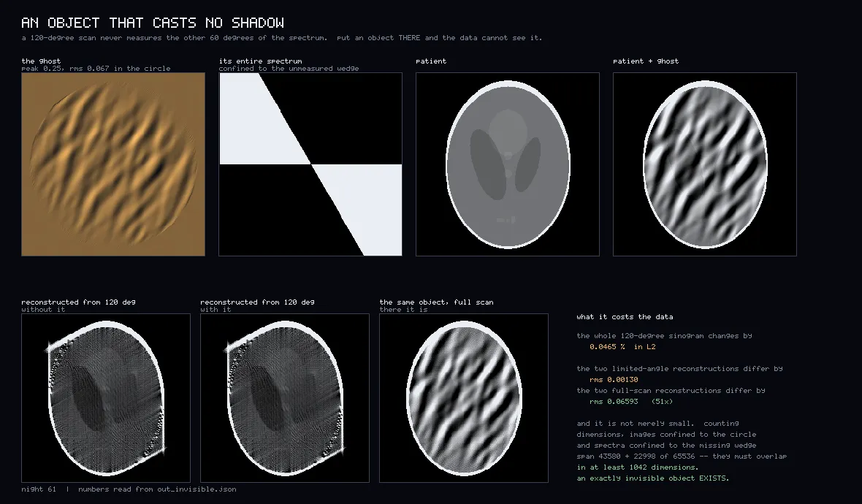
Task: Select 'numbers read from out_invisible.json' footer text
Action: [158, 489]
